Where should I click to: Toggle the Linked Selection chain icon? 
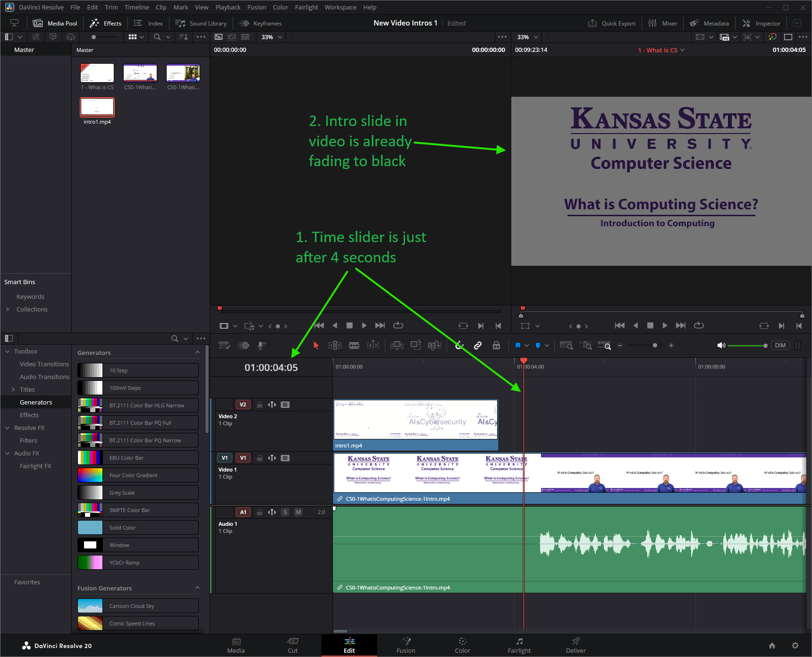pyautogui.click(x=478, y=345)
